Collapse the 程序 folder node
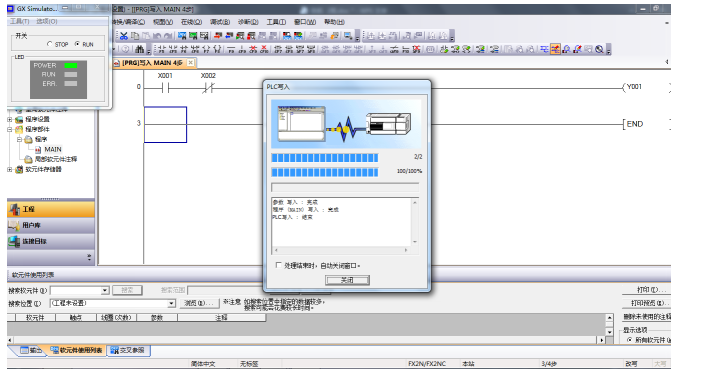The image size is (701, 374). [x=20, y=139]
